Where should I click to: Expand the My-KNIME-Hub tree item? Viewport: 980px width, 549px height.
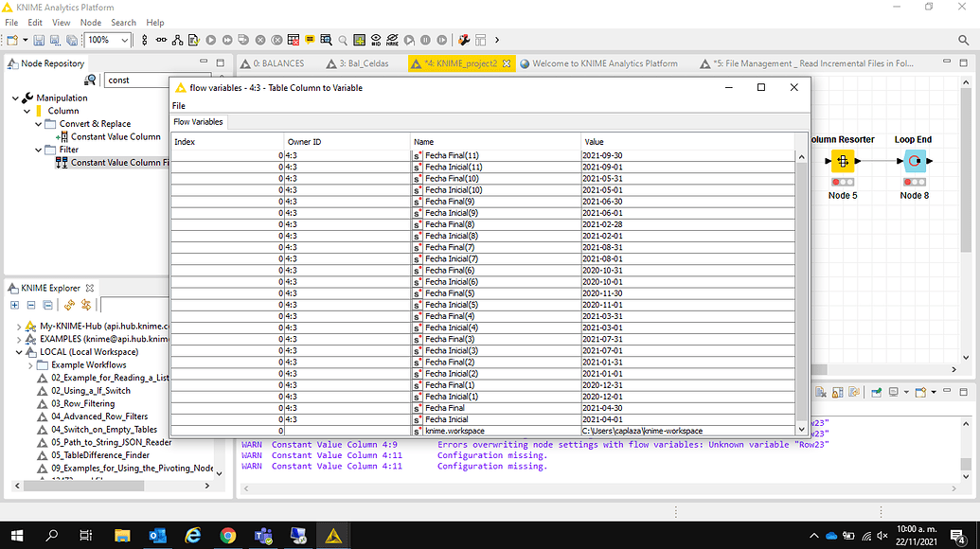(x=17, y=325)
